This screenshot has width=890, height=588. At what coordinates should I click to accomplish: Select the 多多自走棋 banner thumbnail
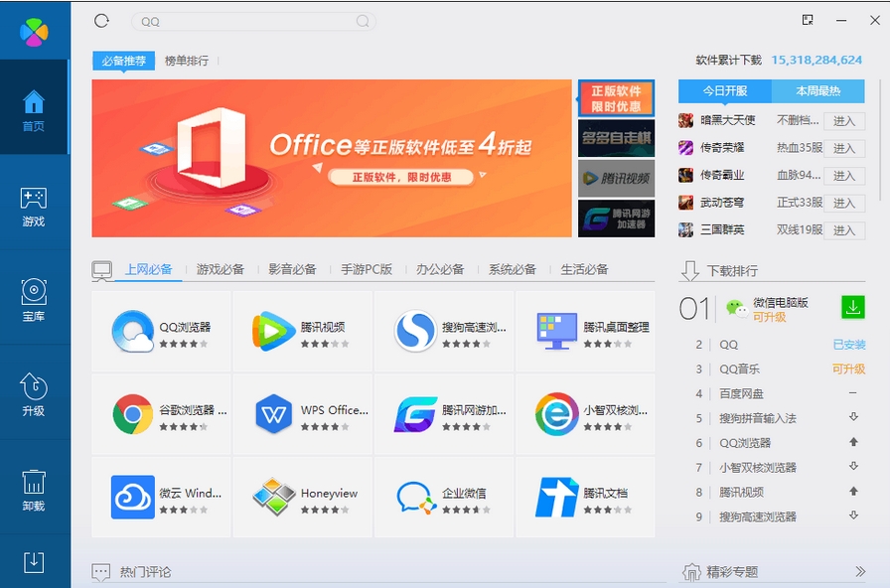click(617, 138)
